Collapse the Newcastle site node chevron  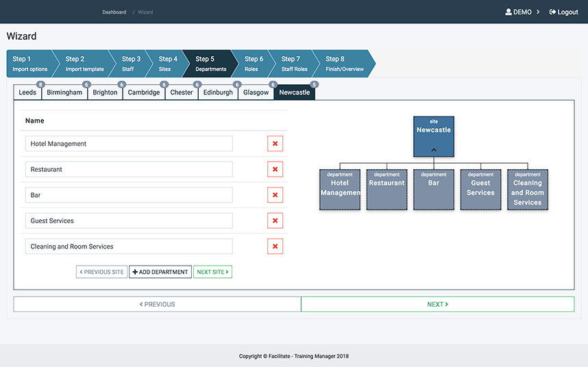coord(434,149)
